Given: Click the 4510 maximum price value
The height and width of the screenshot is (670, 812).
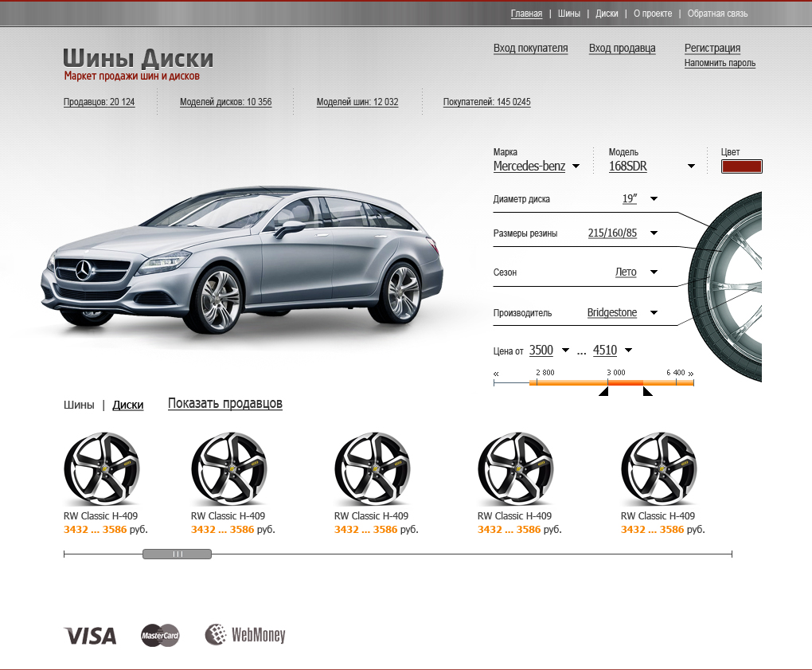Looking at the screenshot, I should (x=605, y=351).
